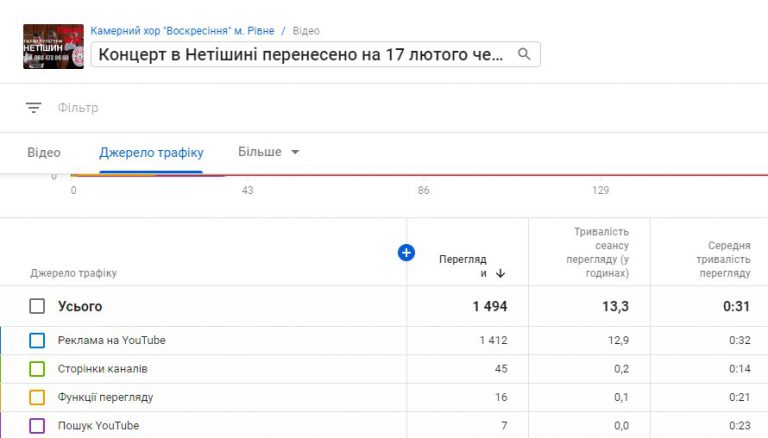The height and width of the screenshot is (438, 768).
Task: Switch to the Відео tab
Action: (x=44, y=153)
